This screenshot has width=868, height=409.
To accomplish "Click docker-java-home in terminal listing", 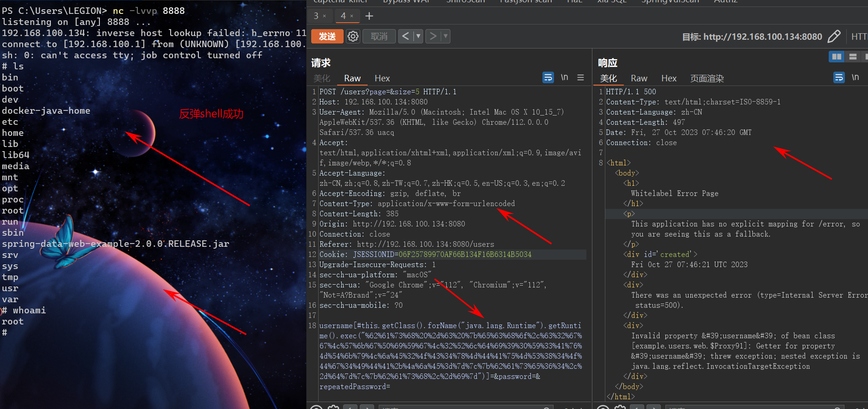I will (46, 110).
